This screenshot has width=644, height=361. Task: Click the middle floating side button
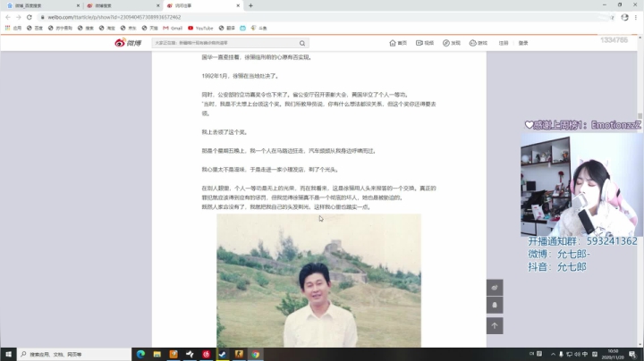point(495,306)
